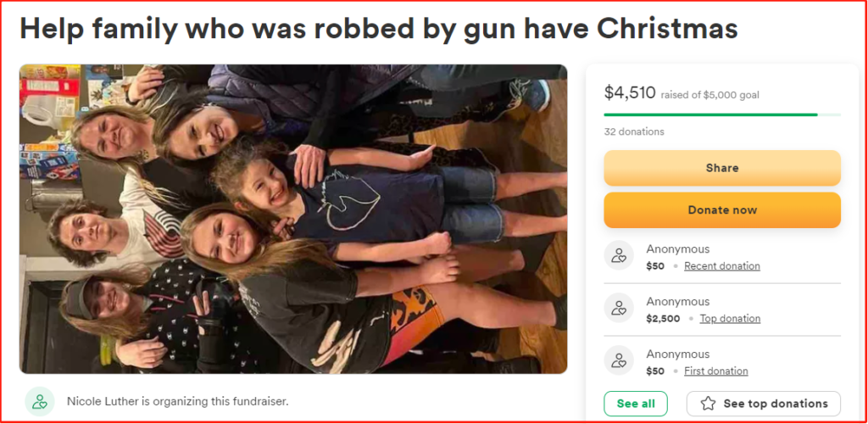Image resolution: width=868 pixels, height=424 pixels.
Task: Click the donor icon next to the $50 first donation
Action: click(619, 360)
